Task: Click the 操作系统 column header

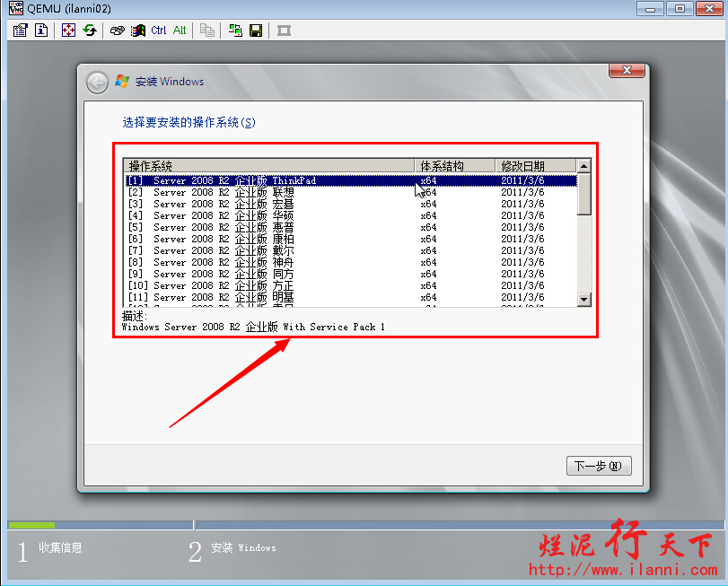Action: (x=269, y=166)
